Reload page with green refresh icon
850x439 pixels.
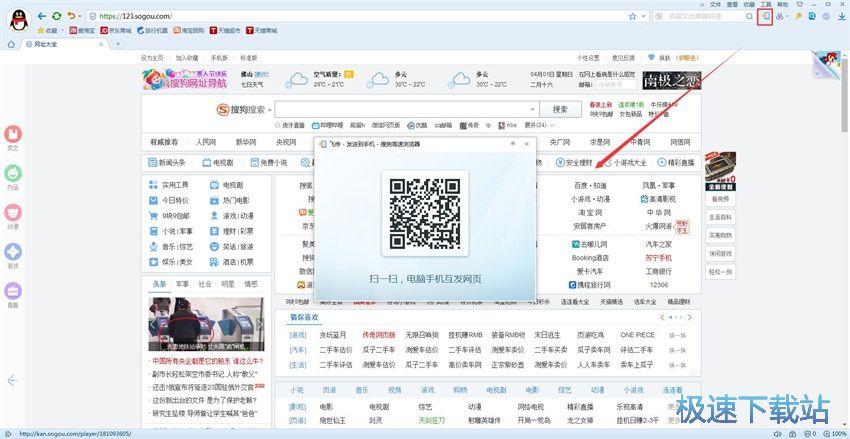click(x=56, y=16)
